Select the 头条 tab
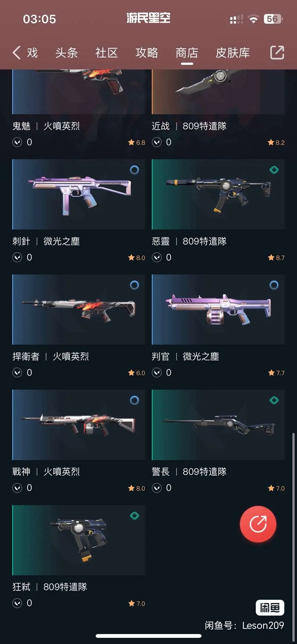Image resolution: width=297 pixels, height=644 pixels. tap(67, 53)
